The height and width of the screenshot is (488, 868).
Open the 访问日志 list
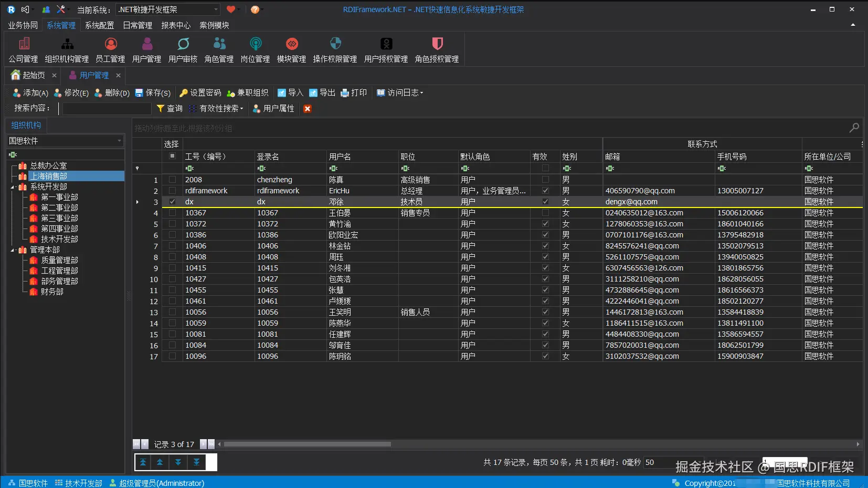coord(400,92)
